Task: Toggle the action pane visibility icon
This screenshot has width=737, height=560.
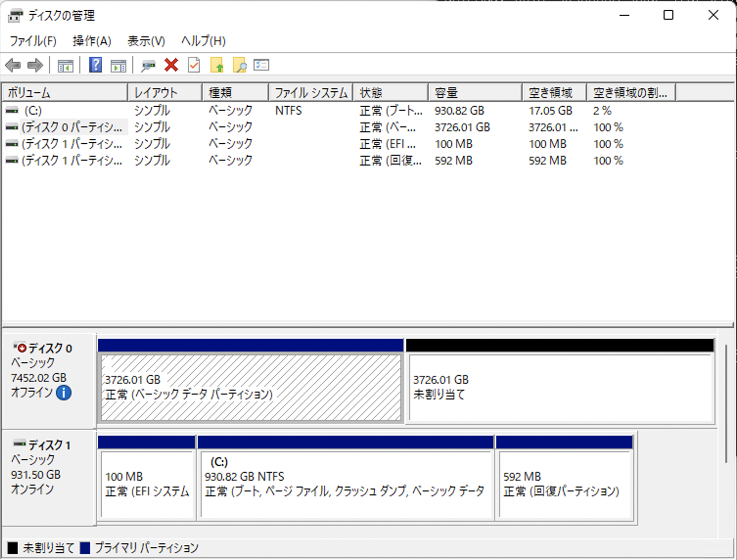Action: (x=117, y=65)
